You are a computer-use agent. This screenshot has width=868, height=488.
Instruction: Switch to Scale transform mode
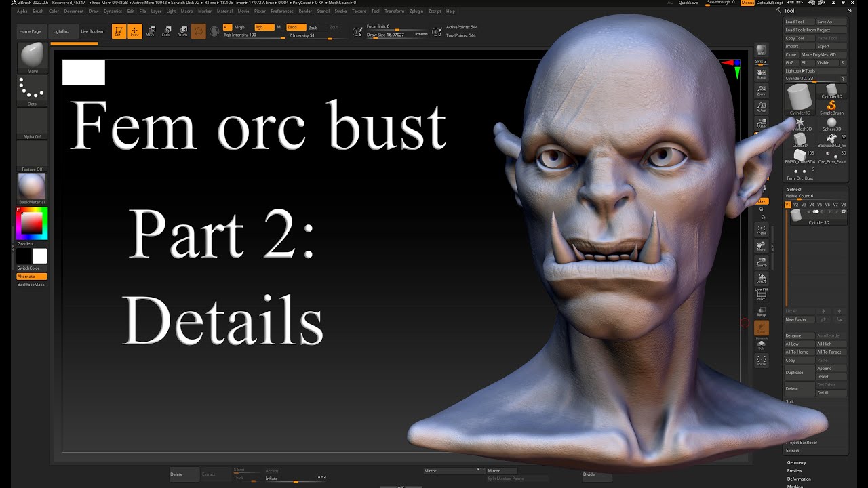166,30
